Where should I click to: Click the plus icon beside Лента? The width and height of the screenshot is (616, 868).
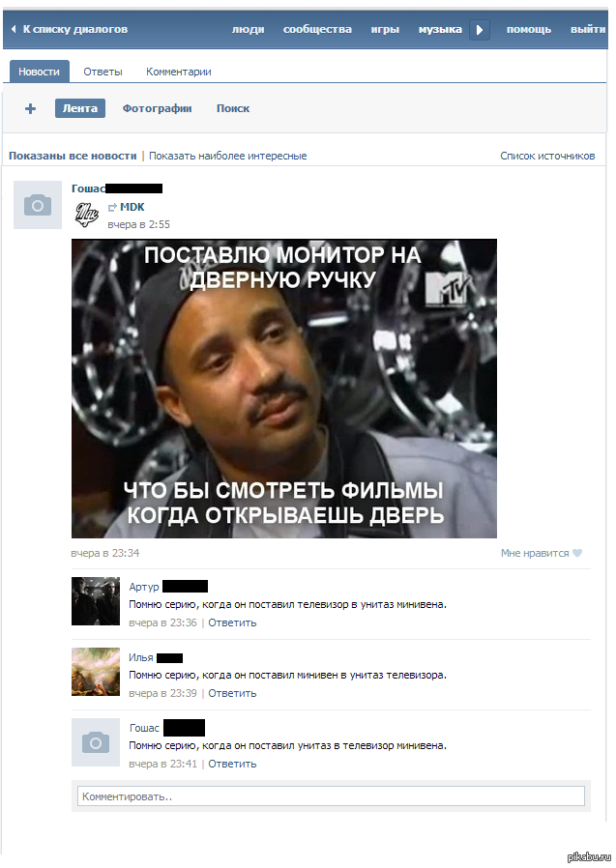coord(31,108)
